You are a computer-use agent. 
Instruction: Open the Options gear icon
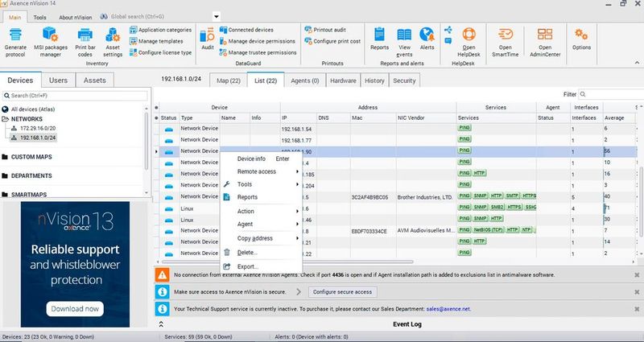tap(581, 38)
